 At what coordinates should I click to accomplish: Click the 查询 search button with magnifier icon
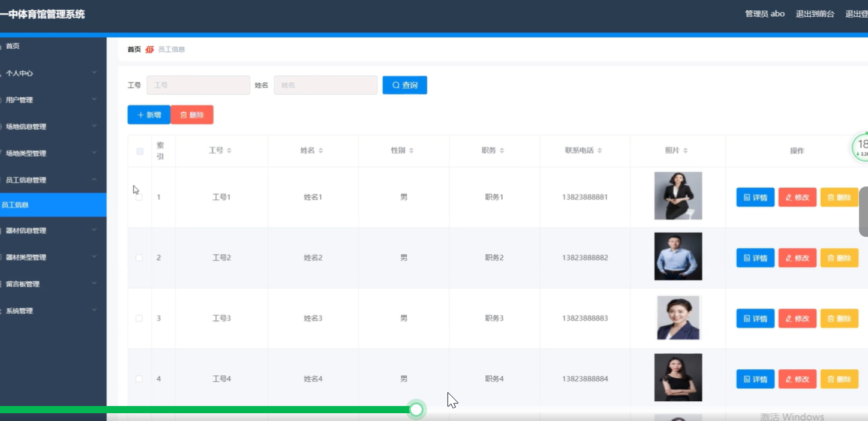click(x=404, y=85)
